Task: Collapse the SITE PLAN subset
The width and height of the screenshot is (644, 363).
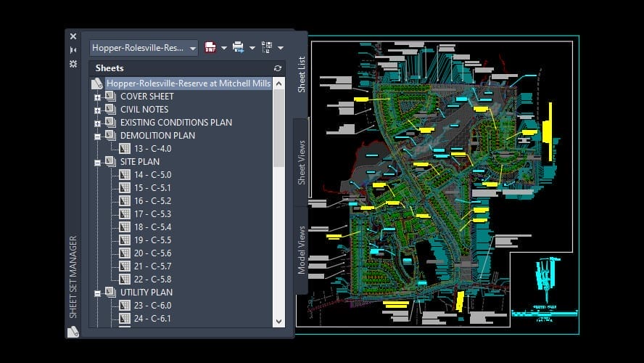Action: point(97,163)
